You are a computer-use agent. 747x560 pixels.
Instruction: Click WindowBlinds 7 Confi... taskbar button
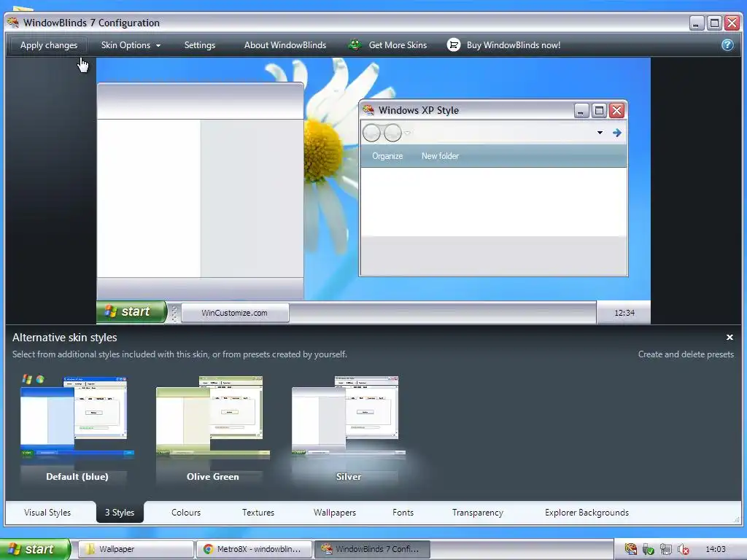(x=372, y=549)
